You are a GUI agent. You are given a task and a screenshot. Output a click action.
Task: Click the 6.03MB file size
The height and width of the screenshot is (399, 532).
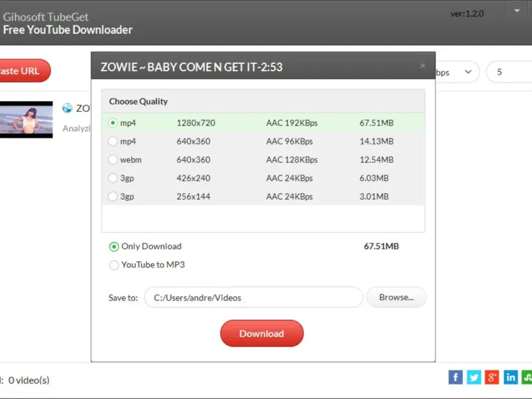click(x=374, y=178)
